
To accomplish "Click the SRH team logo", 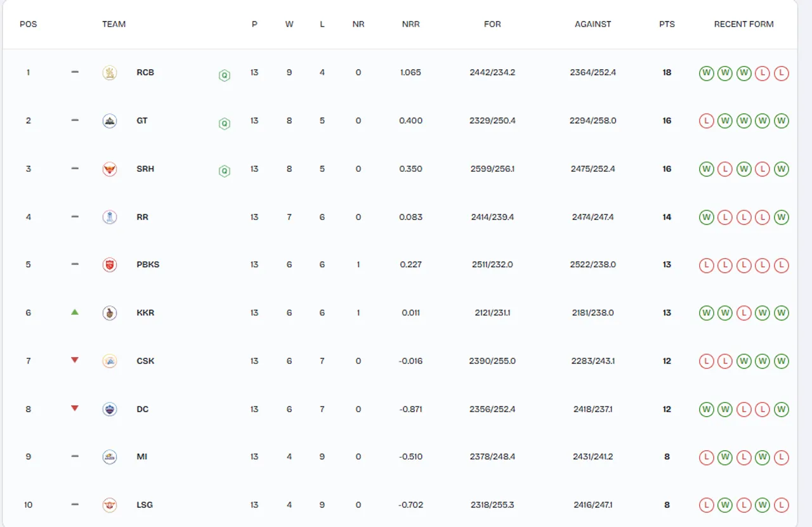I will pos(110,169).
